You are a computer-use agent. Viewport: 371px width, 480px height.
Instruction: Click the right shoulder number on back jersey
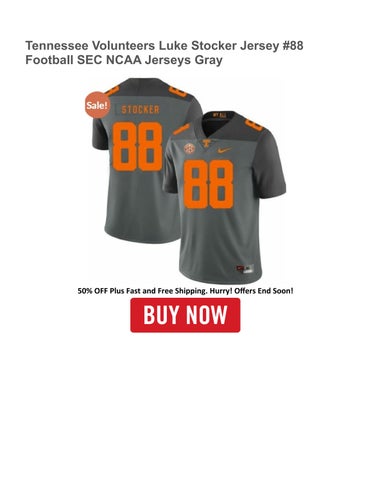[x=177, y=91]
